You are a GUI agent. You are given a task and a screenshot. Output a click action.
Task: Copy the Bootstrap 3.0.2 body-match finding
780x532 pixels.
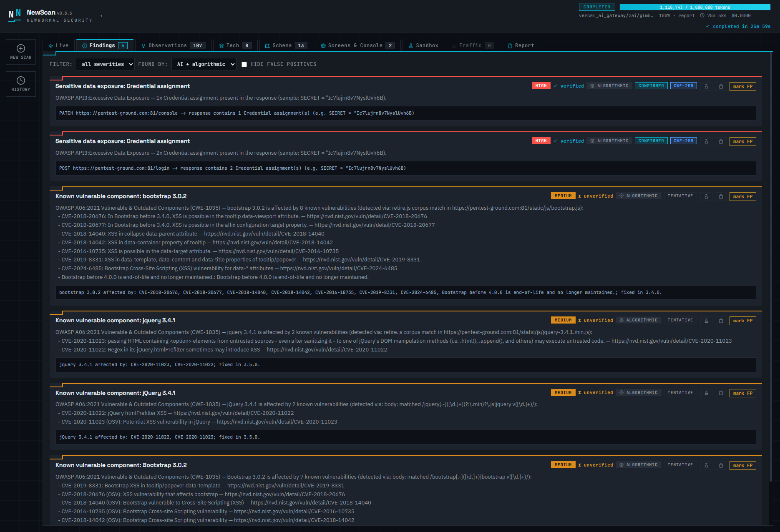721,465
